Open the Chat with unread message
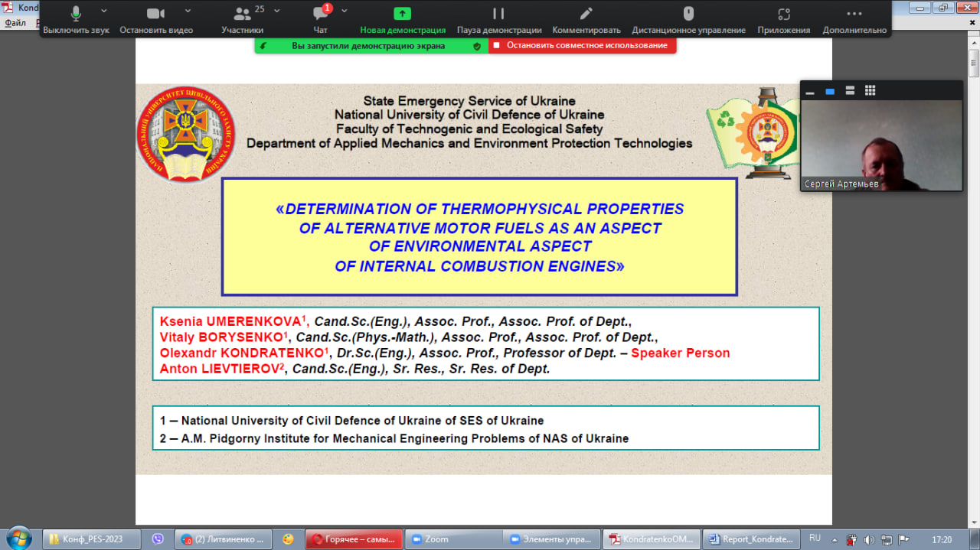 click(320, 18)
